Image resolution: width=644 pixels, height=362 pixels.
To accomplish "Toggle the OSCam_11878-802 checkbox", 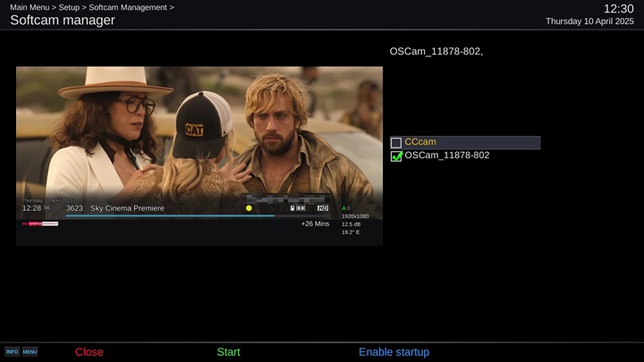I will click(x=396, y=156).
